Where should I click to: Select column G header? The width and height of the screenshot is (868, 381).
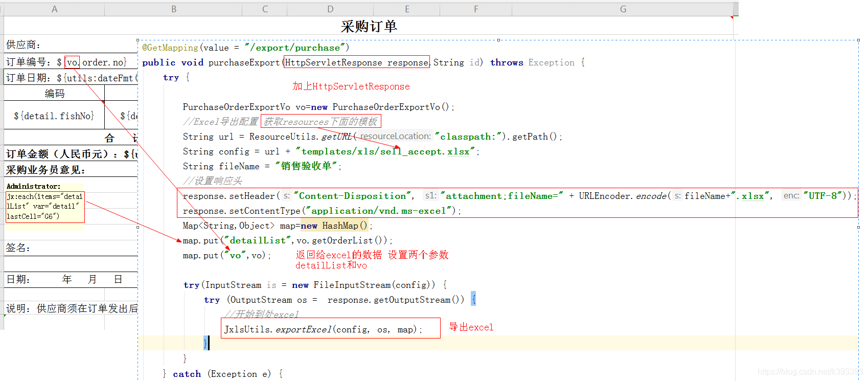[623, 9]
